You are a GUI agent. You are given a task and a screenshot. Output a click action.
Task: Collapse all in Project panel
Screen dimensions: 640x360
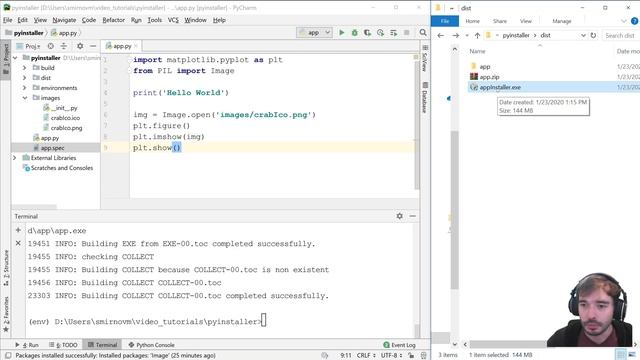click(x=64, y=46)
